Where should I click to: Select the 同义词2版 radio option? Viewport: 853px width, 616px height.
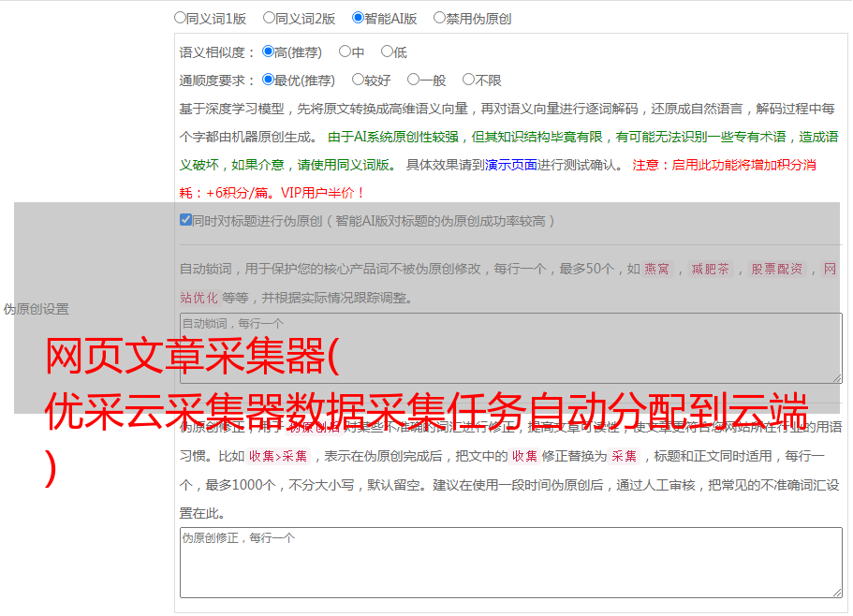[269, 17]
